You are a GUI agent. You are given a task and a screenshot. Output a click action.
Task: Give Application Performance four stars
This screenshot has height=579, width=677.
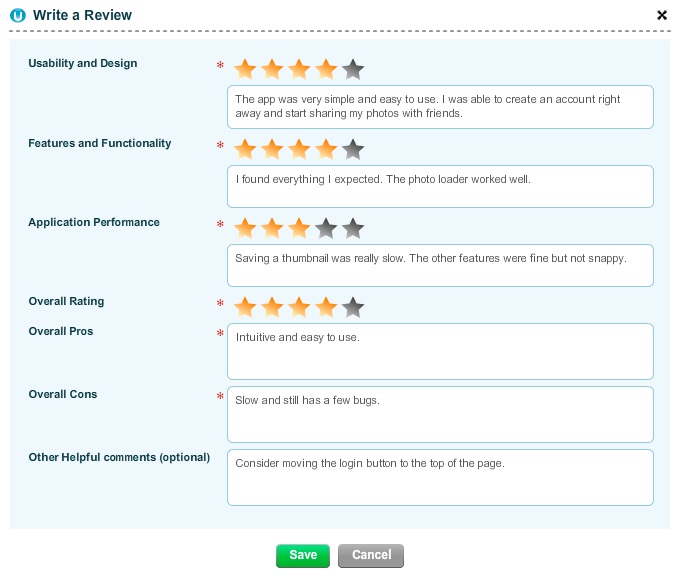(x=326, y=228)
